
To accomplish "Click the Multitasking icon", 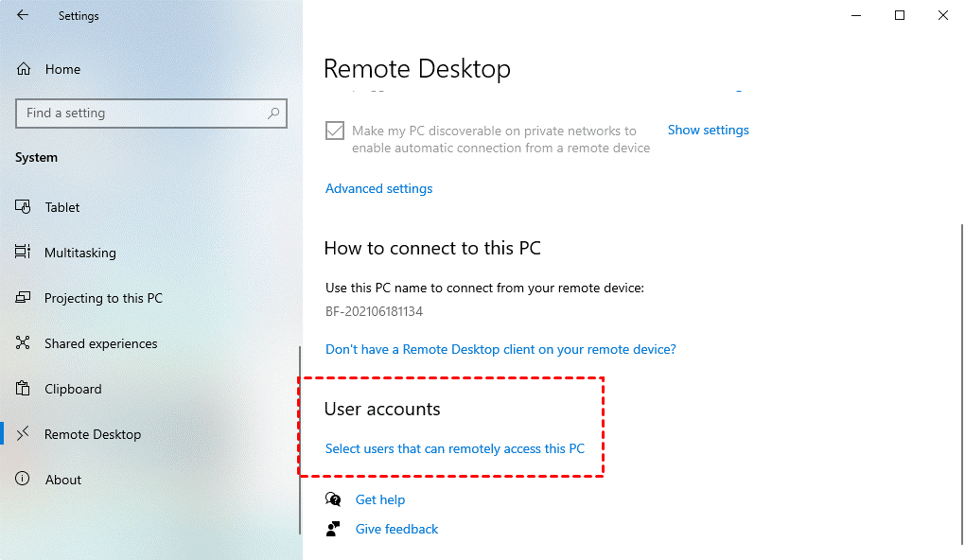I will (x=25, y=253).
